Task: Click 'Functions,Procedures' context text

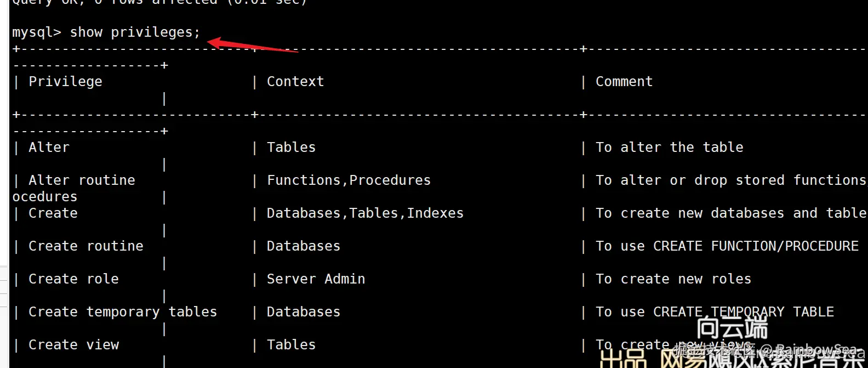Action: 349,180
